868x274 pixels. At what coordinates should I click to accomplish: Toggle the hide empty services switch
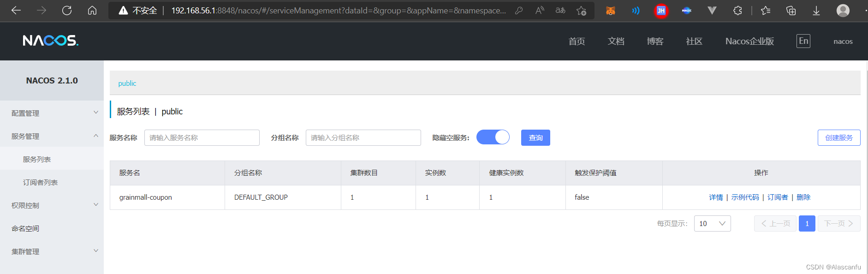click(493, 137)
